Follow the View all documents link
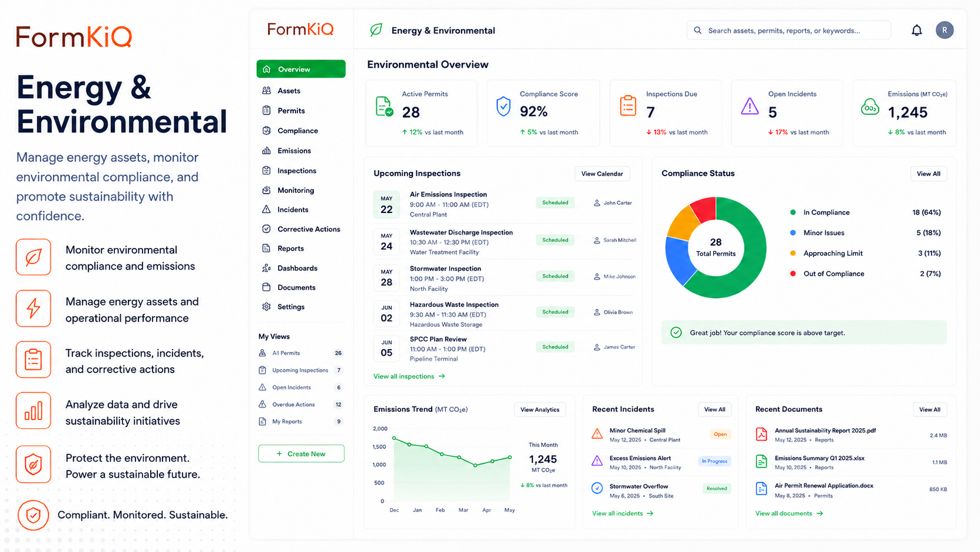Image resolution: width=980 pixels, height=552 pixels. [x=789, y=513]
